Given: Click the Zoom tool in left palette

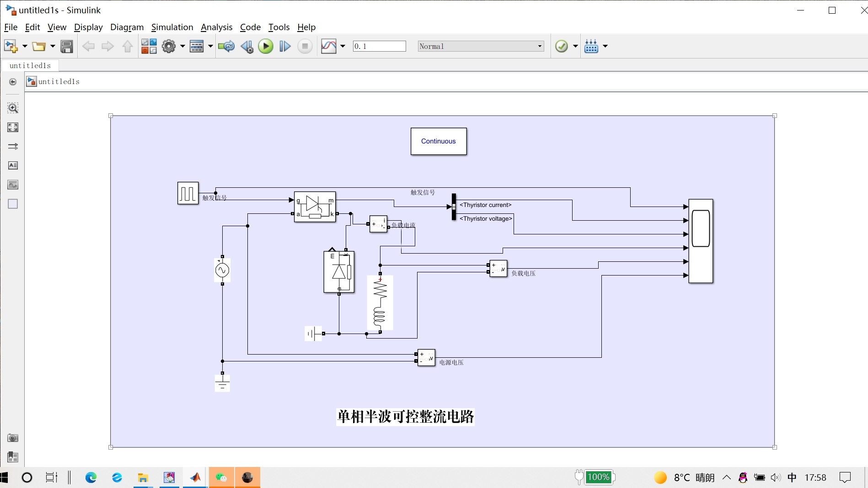Looking at the screenshot, I should pos(13,108).
